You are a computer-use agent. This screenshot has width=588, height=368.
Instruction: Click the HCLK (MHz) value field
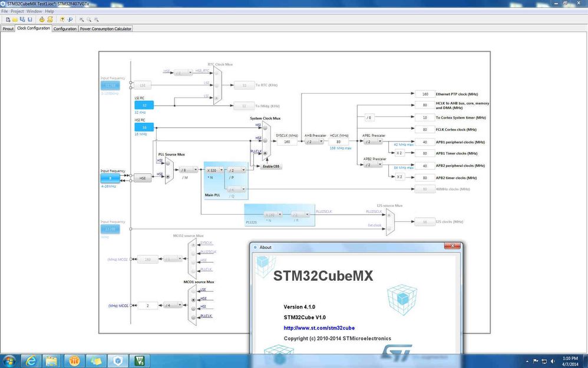[x=338, y=142]
